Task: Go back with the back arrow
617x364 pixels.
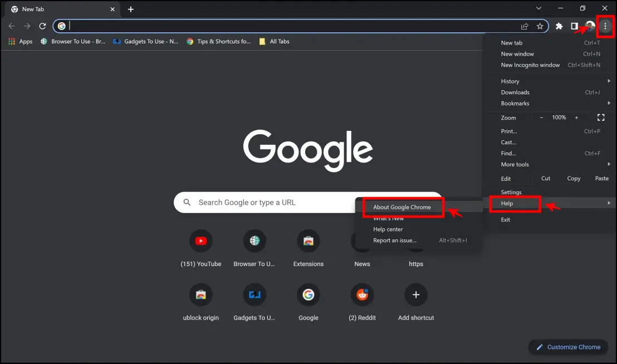Action: click(11, 26)
